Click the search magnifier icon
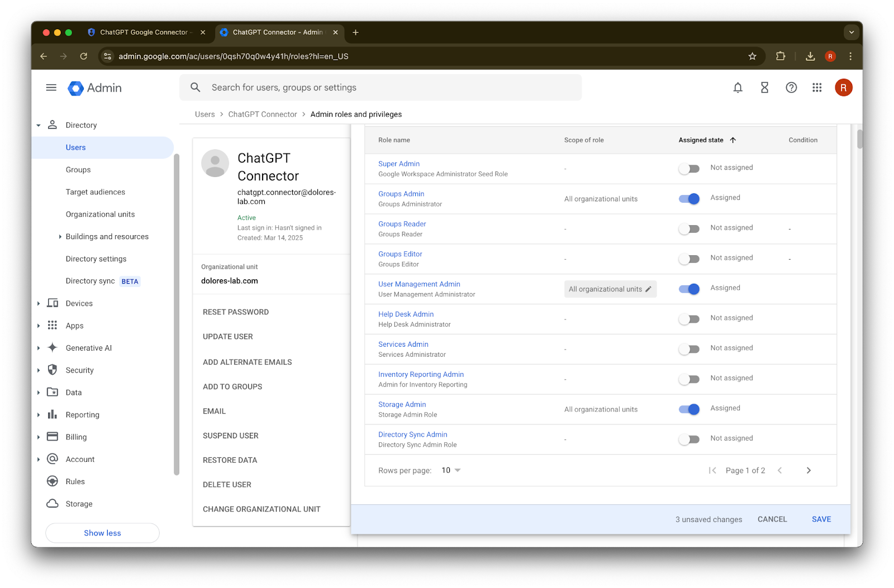 click(196, 88)
